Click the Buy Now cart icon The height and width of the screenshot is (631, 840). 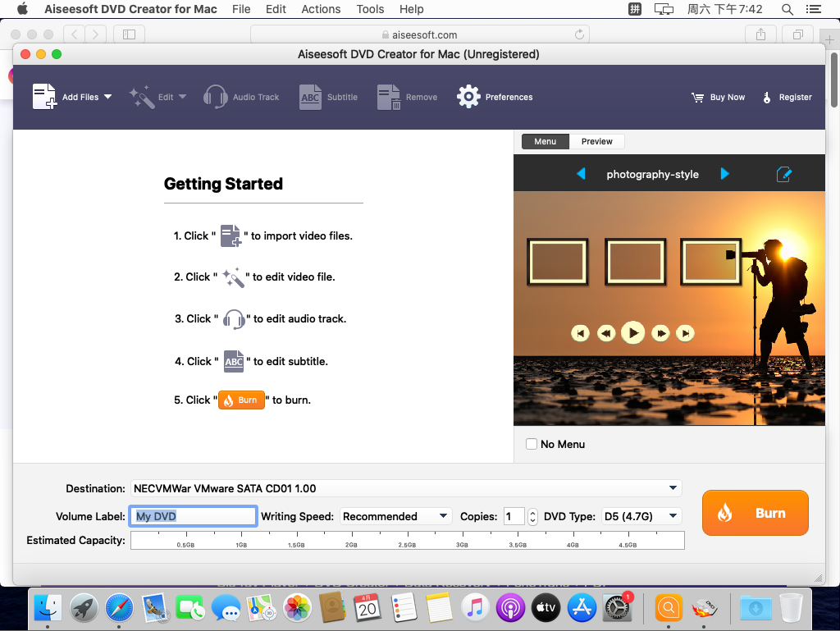698,97
